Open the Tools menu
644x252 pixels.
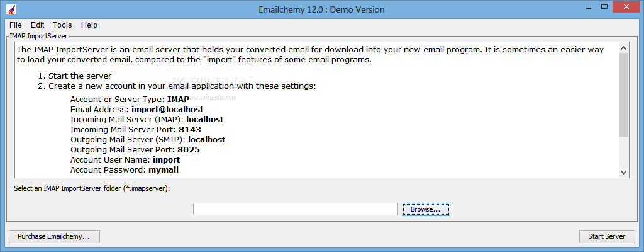tap(62, 25)
